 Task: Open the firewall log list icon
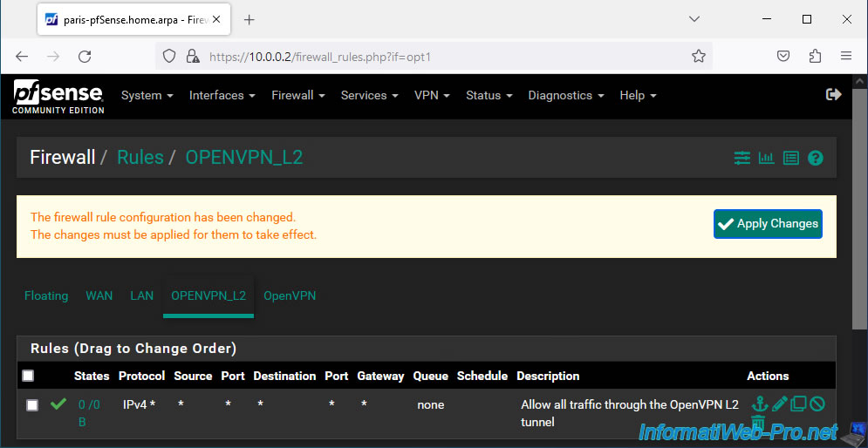[x=791, y=158]
